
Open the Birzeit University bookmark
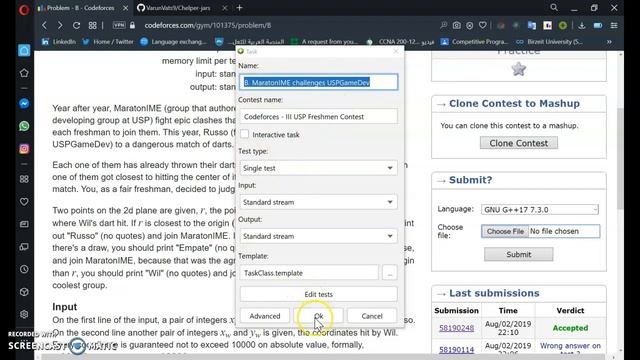coord(549,42)
